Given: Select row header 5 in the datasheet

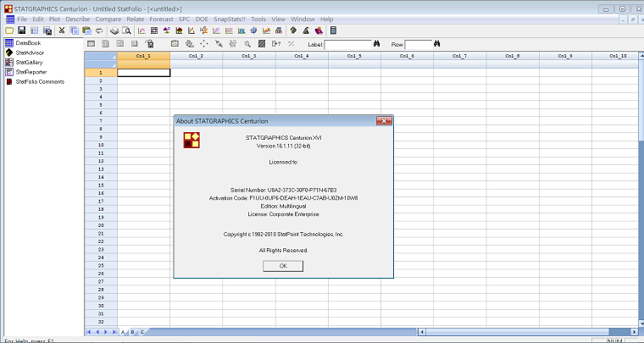Looking at the screenshot, I should (101, 105).
